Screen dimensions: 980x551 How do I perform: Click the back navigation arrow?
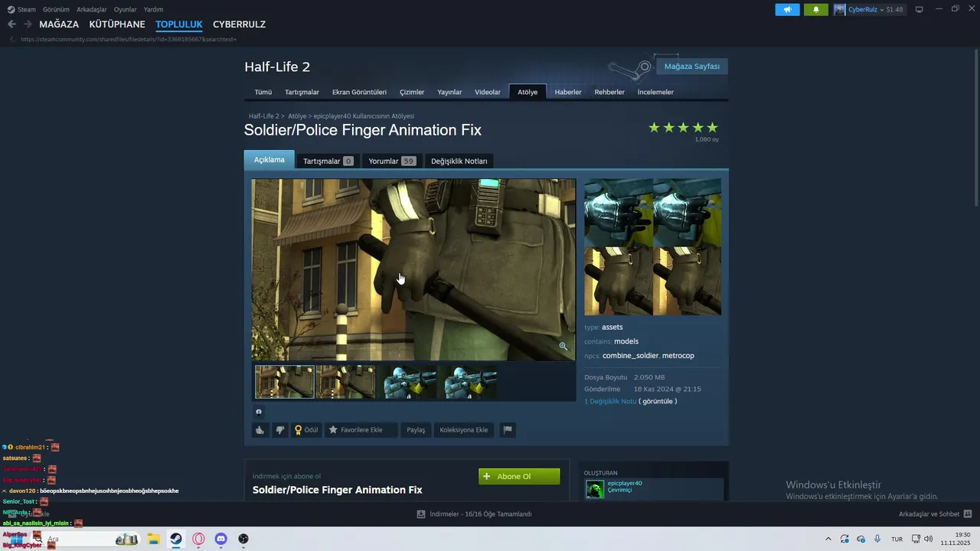tap(11, 24)
